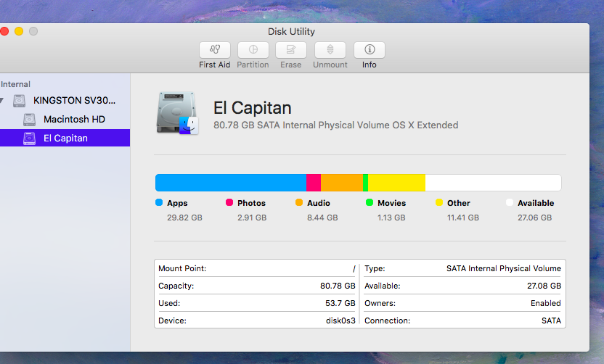
Task: Click the Apps legend label
Action: point(177,203)
